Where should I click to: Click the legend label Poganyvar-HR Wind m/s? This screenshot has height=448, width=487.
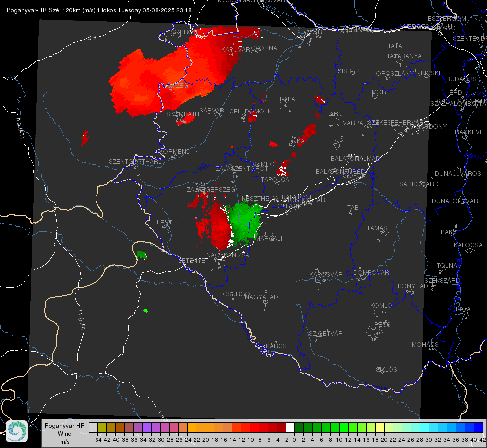(65, 433)
